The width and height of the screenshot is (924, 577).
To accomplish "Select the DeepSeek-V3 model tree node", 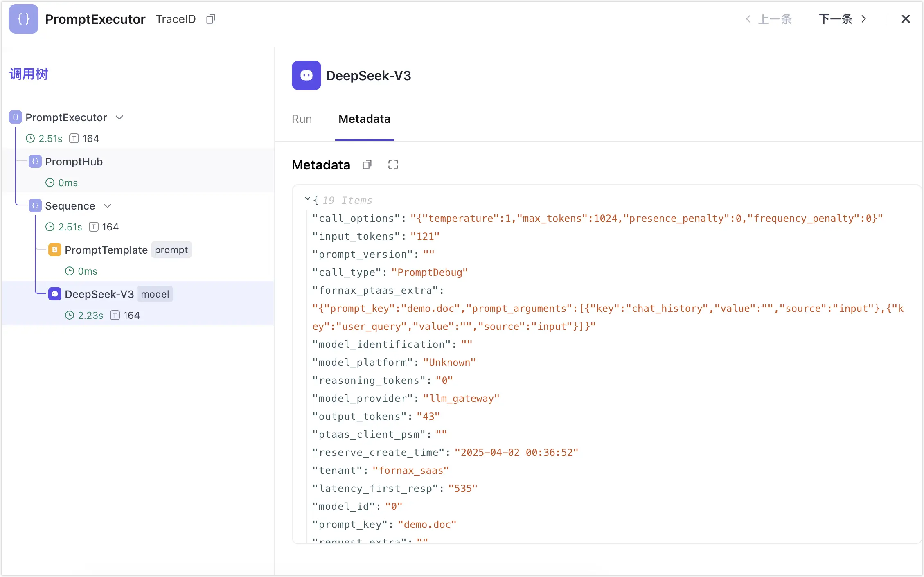I will [99, 294].
